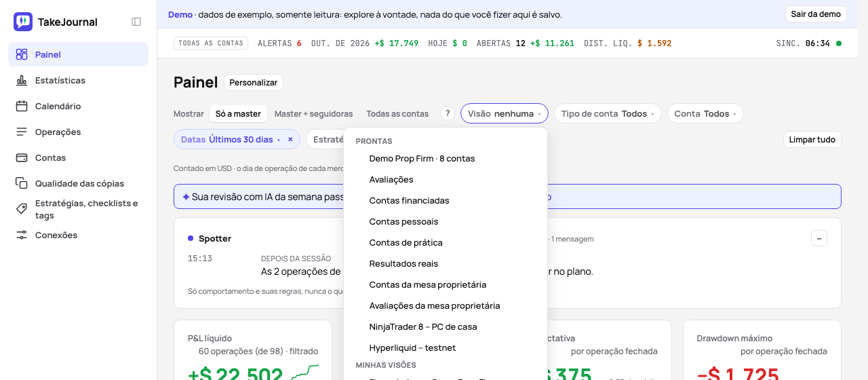868x380 pixels.
Task: Click the PRONTAS section header
Action: 374,141
